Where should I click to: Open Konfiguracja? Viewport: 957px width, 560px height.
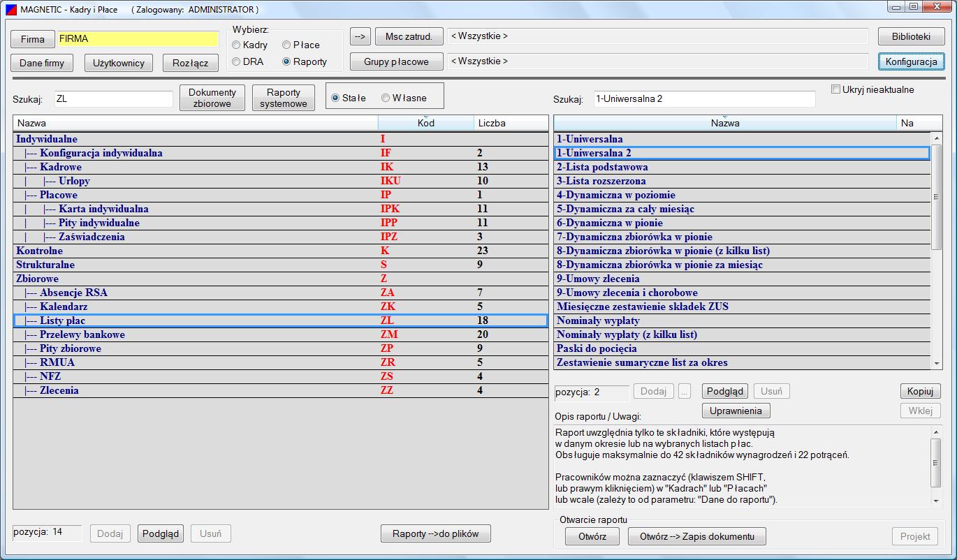pos(912,61)
